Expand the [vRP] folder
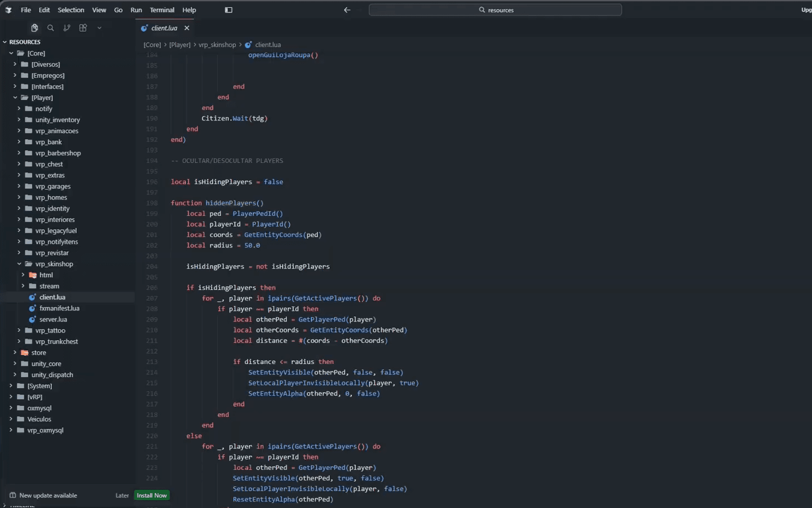 click(x=67, y=396)
